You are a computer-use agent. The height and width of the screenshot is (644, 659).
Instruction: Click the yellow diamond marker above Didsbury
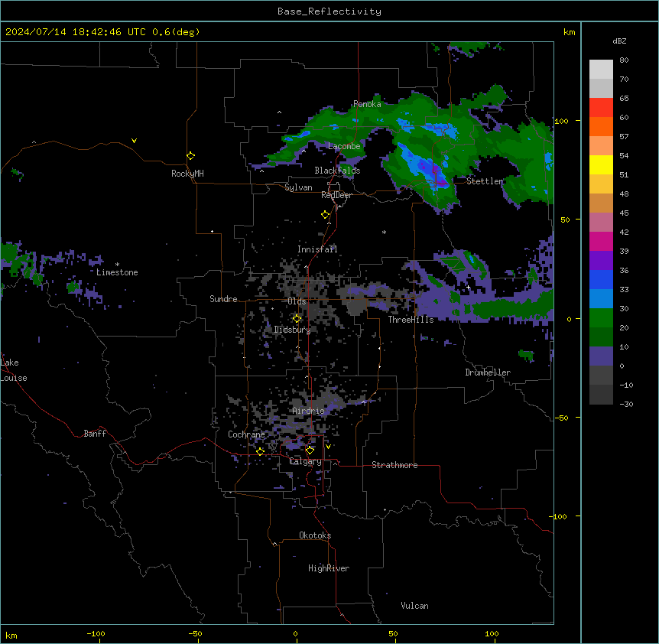coord(297,319)
